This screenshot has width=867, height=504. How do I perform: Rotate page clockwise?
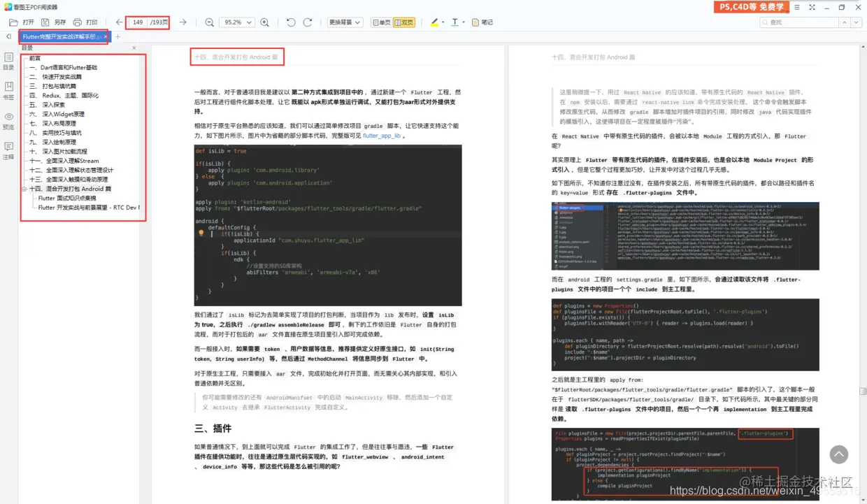[x=307, y=22]
